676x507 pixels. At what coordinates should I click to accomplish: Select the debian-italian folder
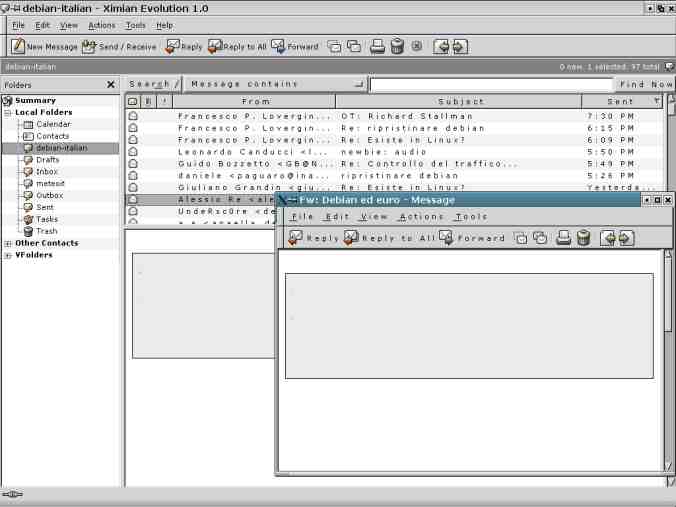pyautogui.click(x=62, y=148)
